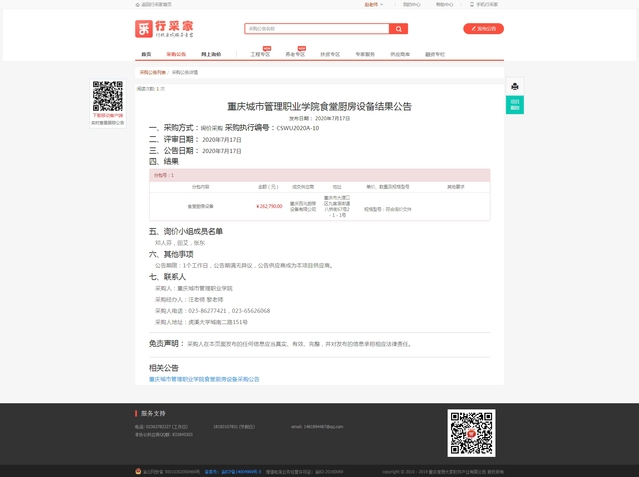639x477 pixels.
Task: Click the police badge icon in footer
Action: [138, 471]
